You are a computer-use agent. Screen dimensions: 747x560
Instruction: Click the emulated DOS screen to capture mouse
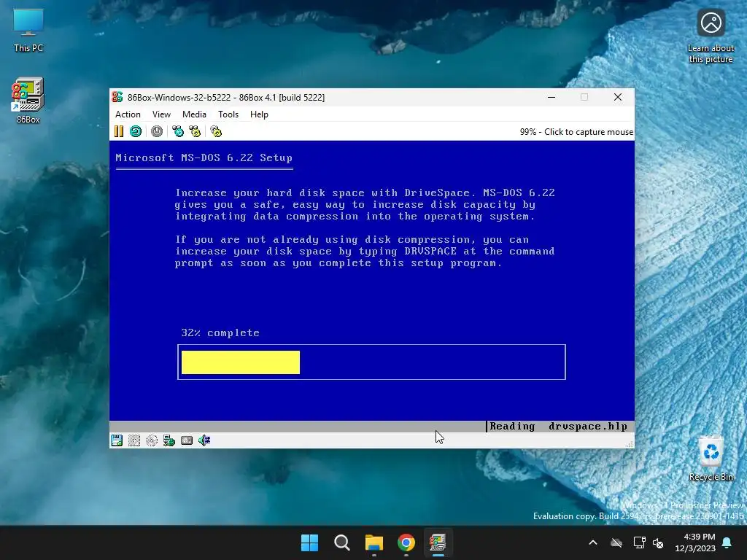pyautogui.click(x=371, y=286)
